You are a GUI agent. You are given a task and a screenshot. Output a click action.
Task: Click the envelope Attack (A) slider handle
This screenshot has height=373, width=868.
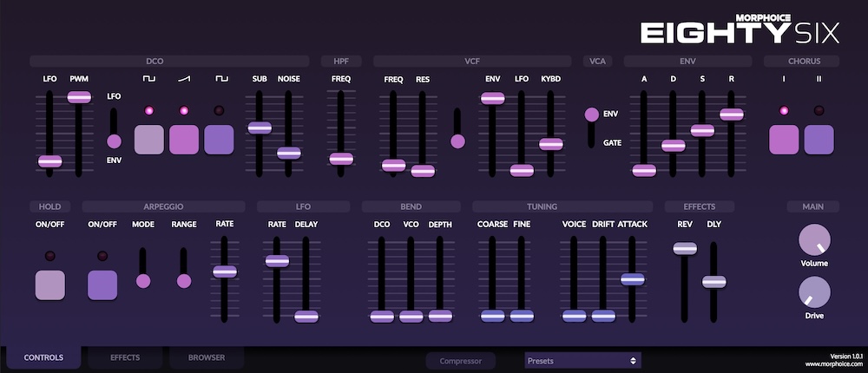tap(644, 170)
